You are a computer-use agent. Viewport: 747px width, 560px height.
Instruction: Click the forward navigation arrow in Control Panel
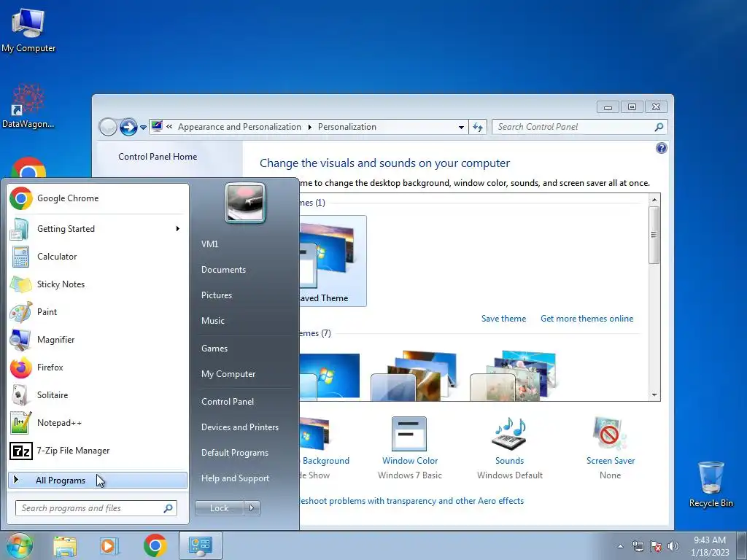(128, 127)
